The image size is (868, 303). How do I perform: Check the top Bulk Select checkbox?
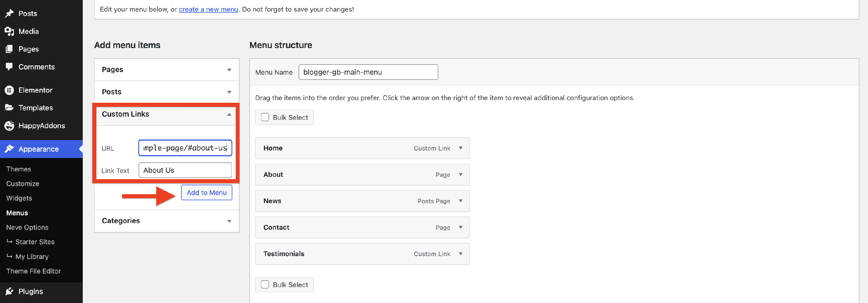tap(265, 117)
